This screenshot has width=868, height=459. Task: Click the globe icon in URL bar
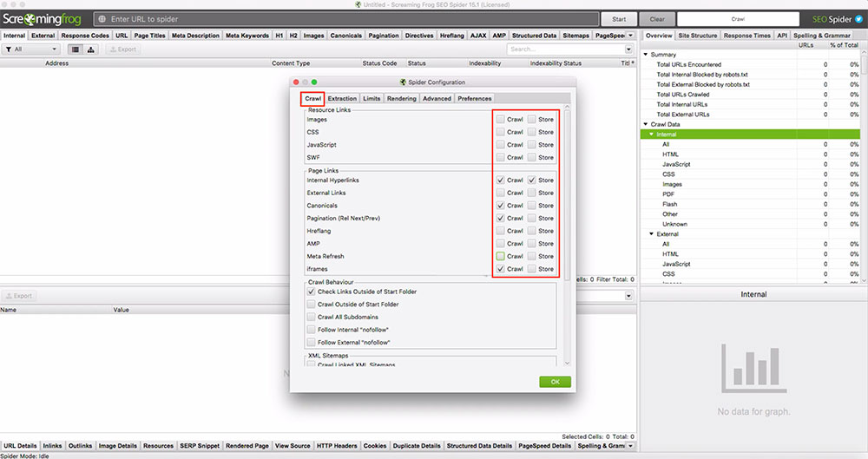coord(102,19)
